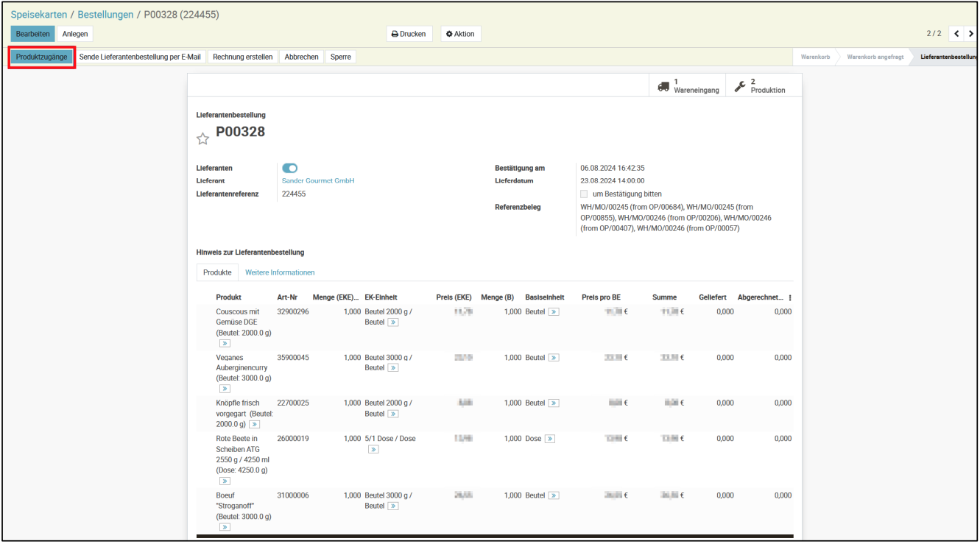980x544 pixels.
Task: Open Couscous mit Gemüse product link arrow
Action: (x=225, y=343)
